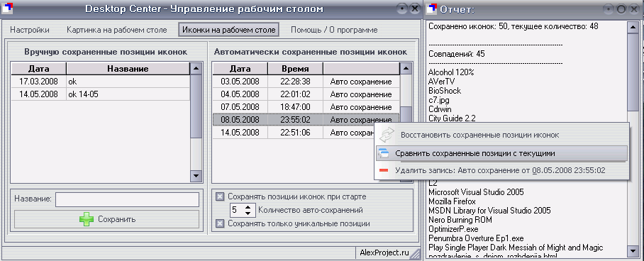Click scroll up arrow in auto saves list

(406, 69)
